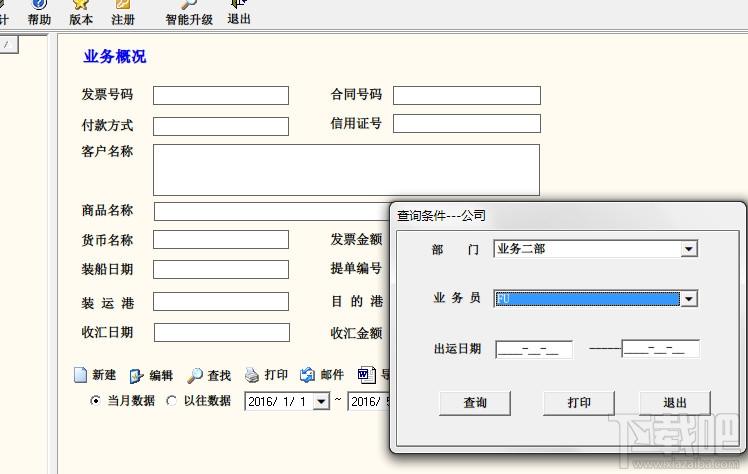Expand the 部门 department dropdown
Screen dimensions: 748x474
[688, 249]
